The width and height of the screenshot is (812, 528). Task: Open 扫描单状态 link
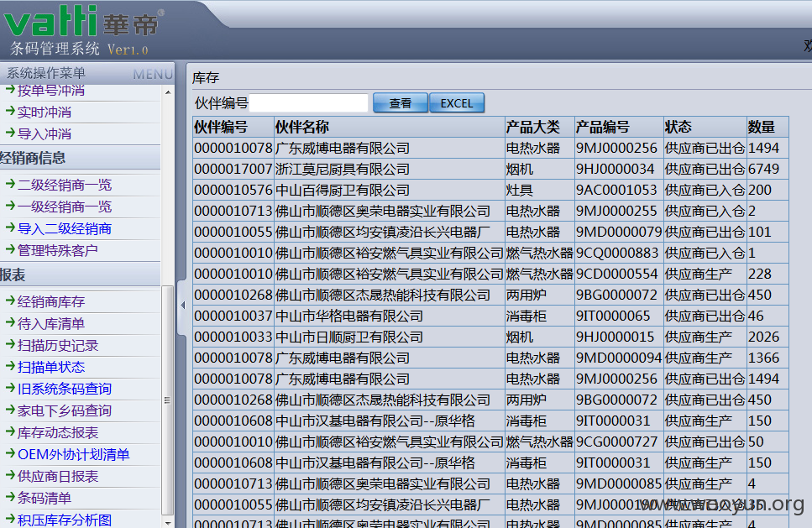(x=51, y=367)
